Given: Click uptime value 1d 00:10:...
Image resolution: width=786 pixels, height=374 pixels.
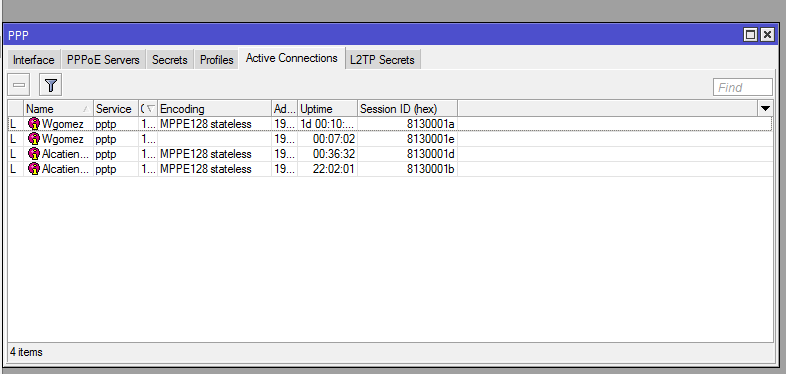Looking at the screenshot, I should pos(327,124).
